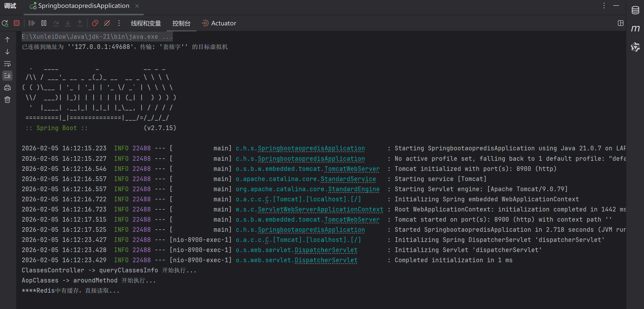The image size is (644, 309).
Task: Open TomcatWebServer link on 16:12:16.546 line
Action: (x=352, y=169)
